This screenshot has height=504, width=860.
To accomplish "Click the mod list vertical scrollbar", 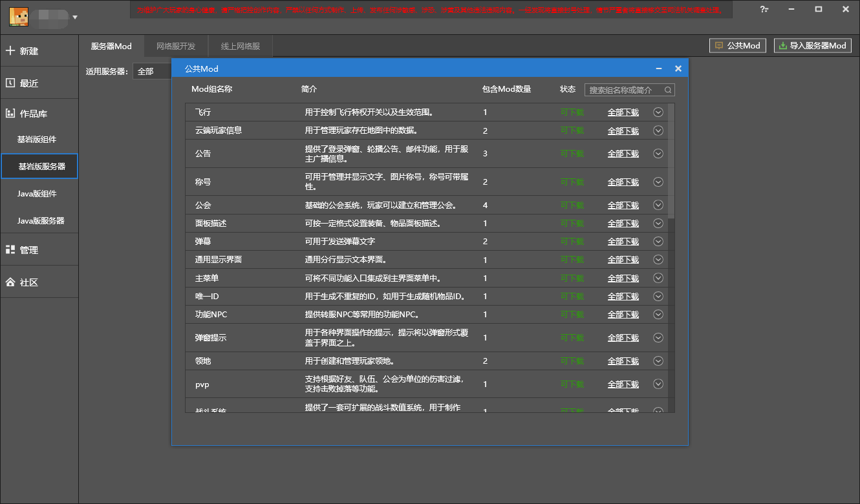I will 671,161.
